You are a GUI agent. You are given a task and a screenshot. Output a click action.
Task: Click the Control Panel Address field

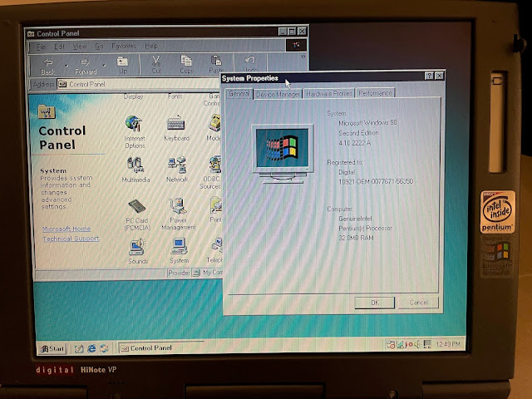tap(139, 84)
